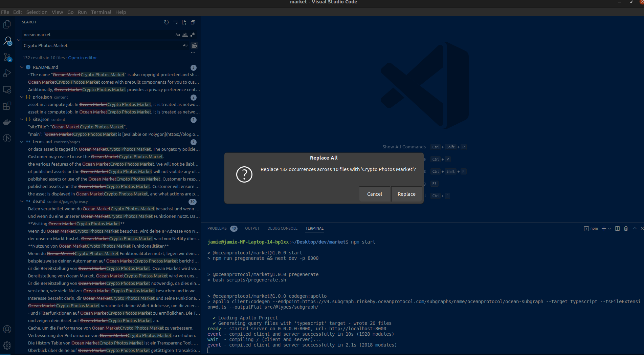Open the Help menu
Screen dimensions: 644x355
coord(120,12)
